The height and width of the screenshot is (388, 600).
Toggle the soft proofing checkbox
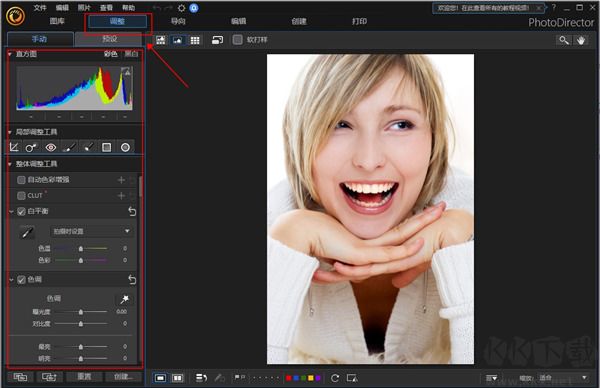click(237, 40)
